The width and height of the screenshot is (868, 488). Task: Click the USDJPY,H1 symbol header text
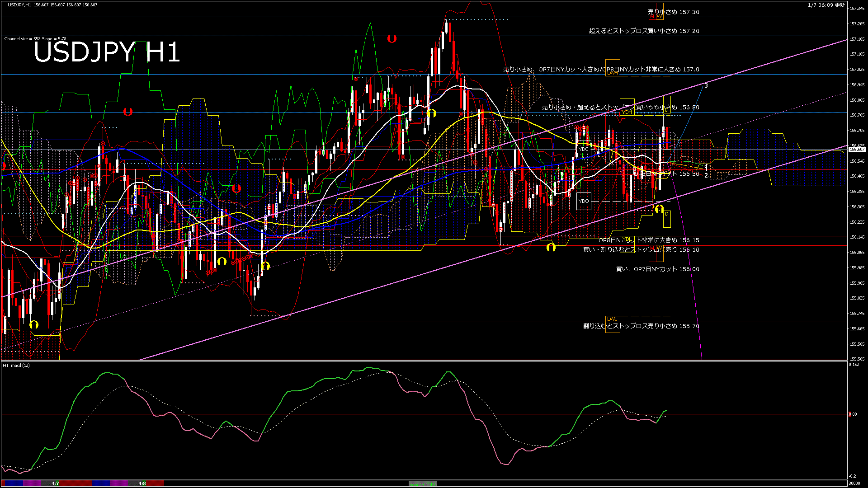click(19, 5)
